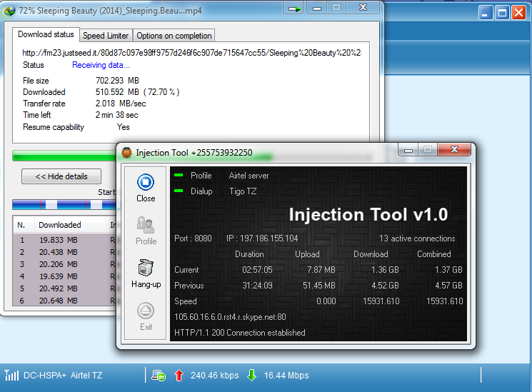Click the Injection Tool title bar icon
The height and width of the screenshot is (392, 532).
126,152
